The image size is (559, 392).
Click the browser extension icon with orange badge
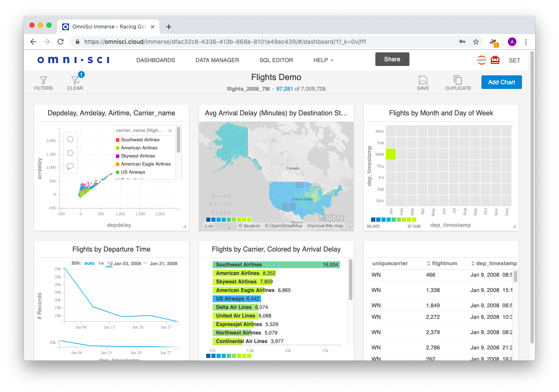494,42
